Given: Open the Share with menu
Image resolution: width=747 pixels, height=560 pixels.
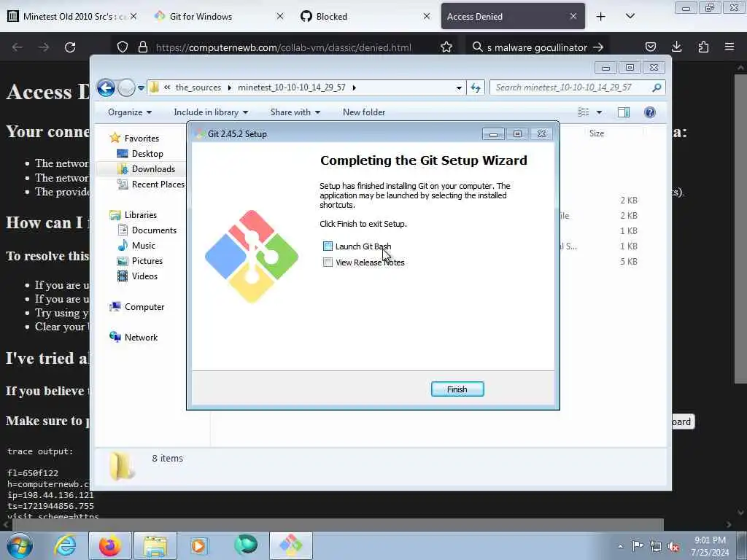Looking at the screenshot, I should 295,112.
